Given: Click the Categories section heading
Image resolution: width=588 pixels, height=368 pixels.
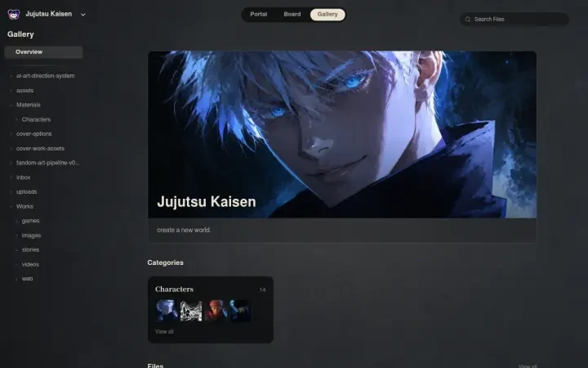Looking at the screenshot, I should [x=165, y=263].
